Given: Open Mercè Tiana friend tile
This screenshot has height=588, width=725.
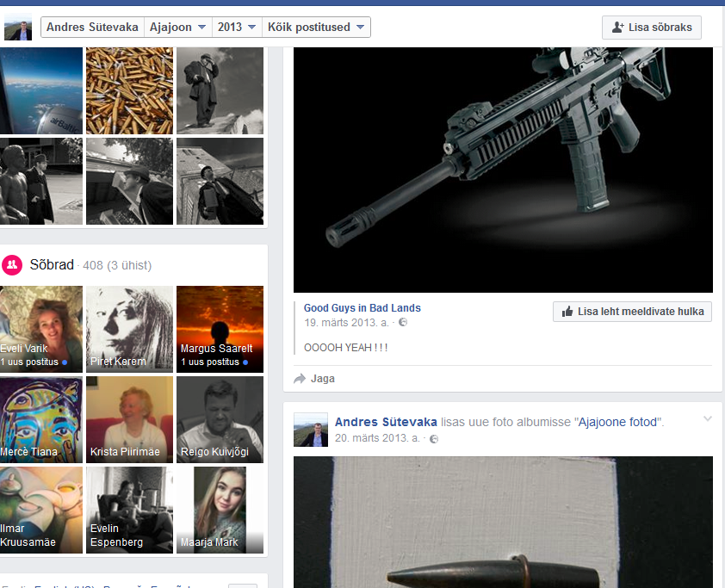Looking at the screenshot, I should (x=41, y=420).
